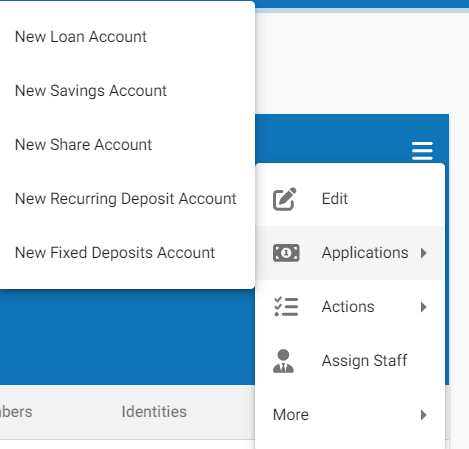Click the money bill Applications icon
Image resolution: width=469 pixels, height=449 pixels.
click(x=286, y=253)
